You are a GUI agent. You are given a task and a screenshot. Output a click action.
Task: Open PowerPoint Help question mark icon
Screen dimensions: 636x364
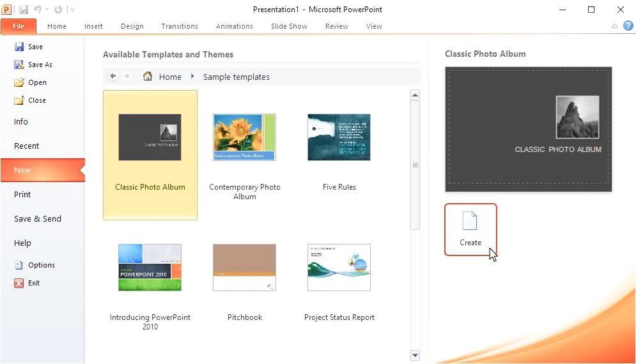628,26
